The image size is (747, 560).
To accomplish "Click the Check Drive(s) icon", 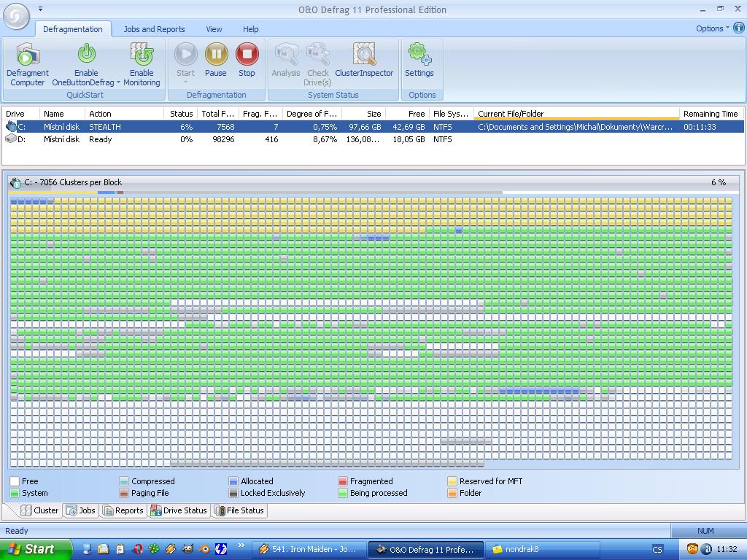I will (x=318, y=54).
